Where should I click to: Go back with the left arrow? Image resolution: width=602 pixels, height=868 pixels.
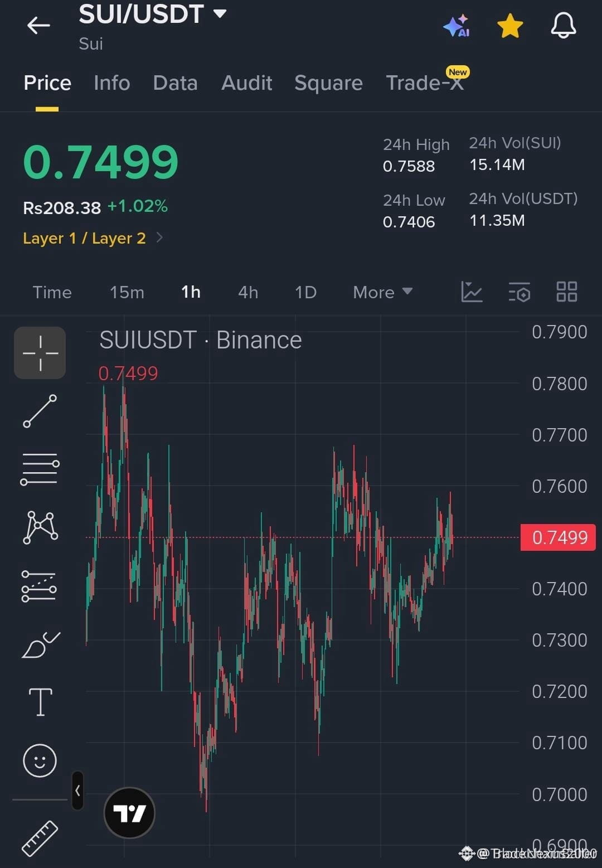click(38, 25)
